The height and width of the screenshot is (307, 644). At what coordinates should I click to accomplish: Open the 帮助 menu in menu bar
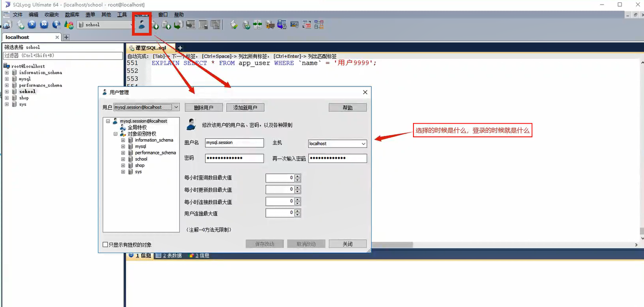point(179,15)
